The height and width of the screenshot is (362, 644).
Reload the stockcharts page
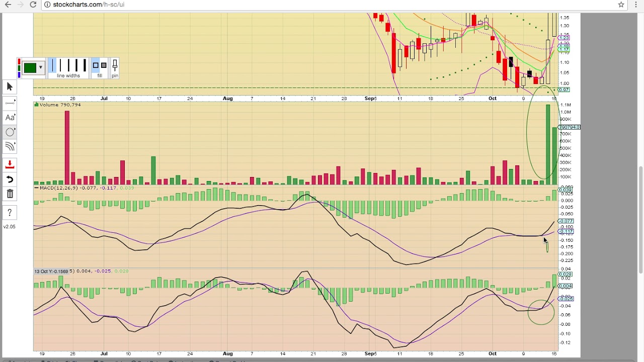[33, 5]
